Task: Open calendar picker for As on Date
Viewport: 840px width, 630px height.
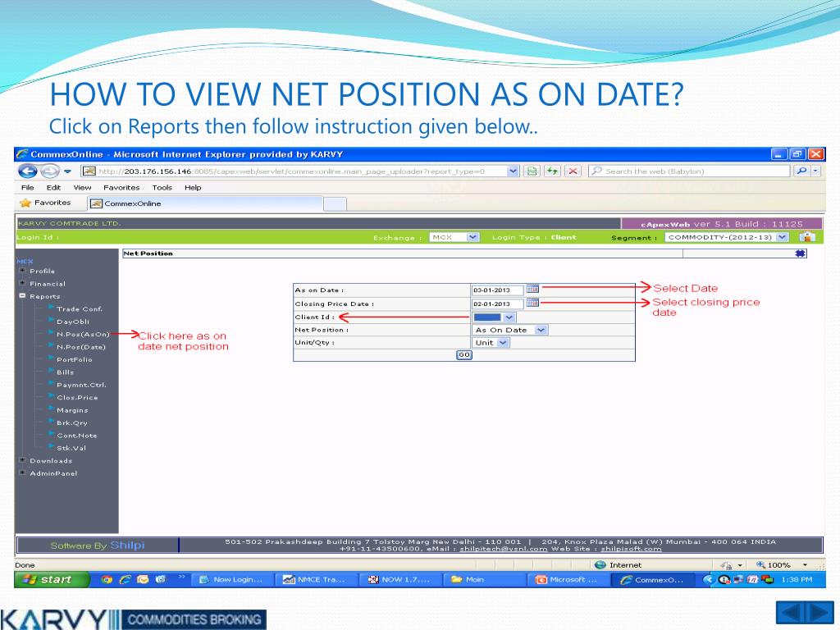Action: (x=532, y=289)
